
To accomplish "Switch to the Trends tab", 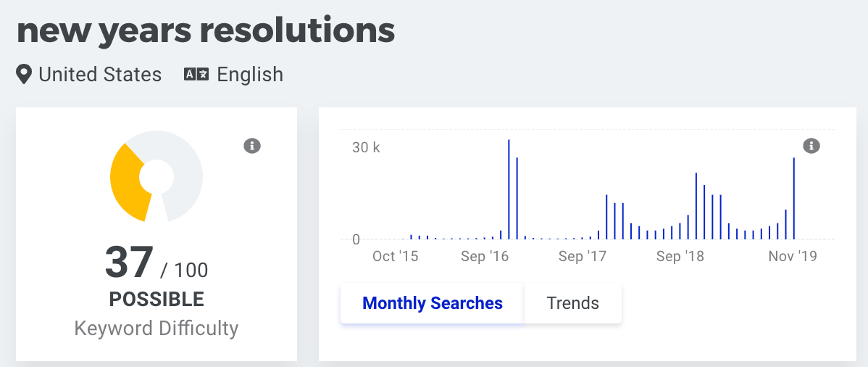I will 572,303.
